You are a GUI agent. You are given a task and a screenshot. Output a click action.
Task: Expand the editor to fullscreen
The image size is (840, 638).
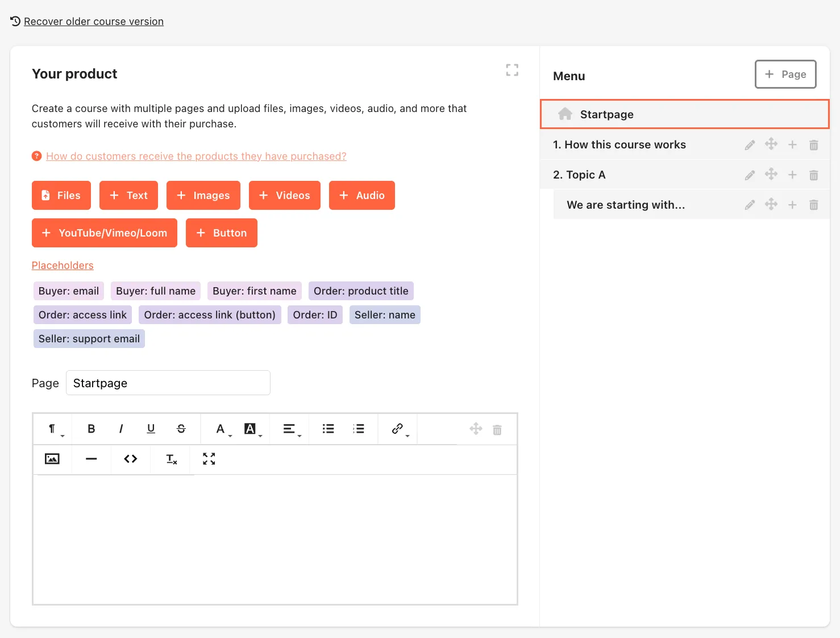(x=209, y=459)
